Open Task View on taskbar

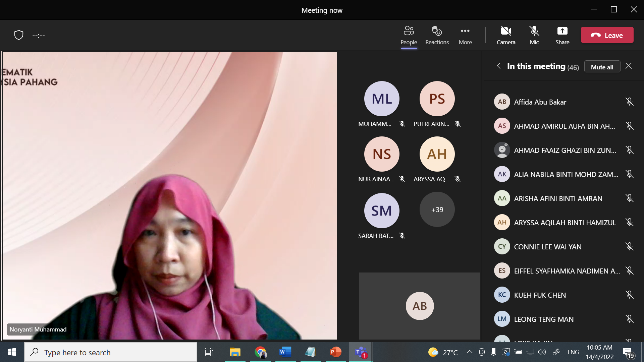(209, 352)
